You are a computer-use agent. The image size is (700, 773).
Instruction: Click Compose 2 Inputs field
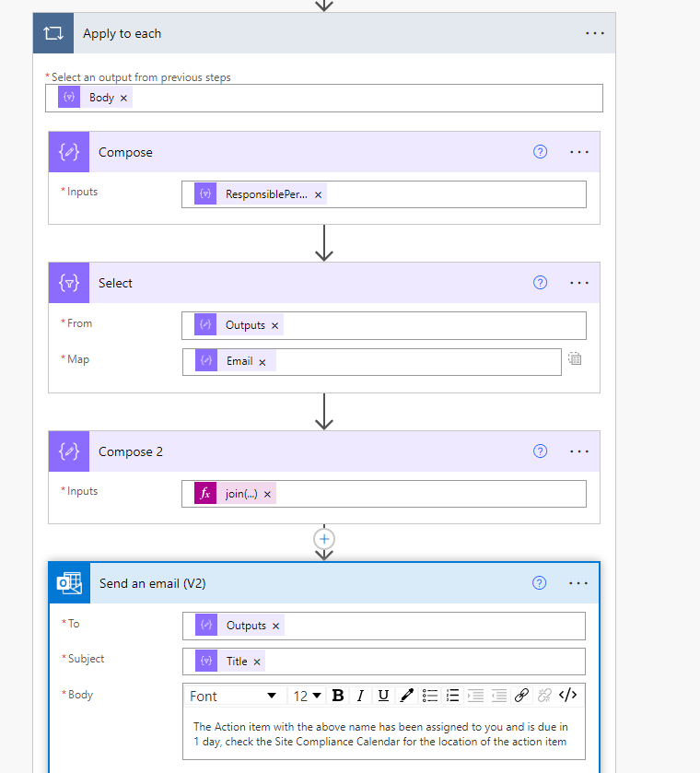(x=383, y=494)
